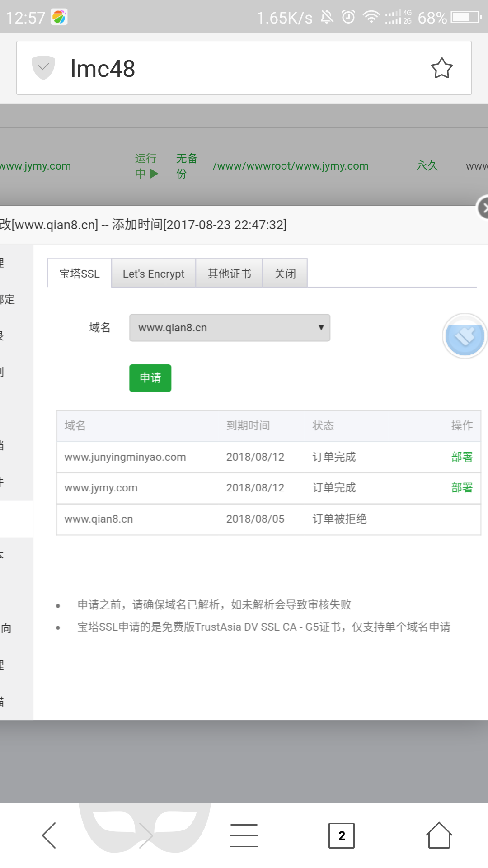Viewport: 488px width, 868px height.
Task: Switch to the Let's Encrypt tab
Action: click(x=154, y=274)
